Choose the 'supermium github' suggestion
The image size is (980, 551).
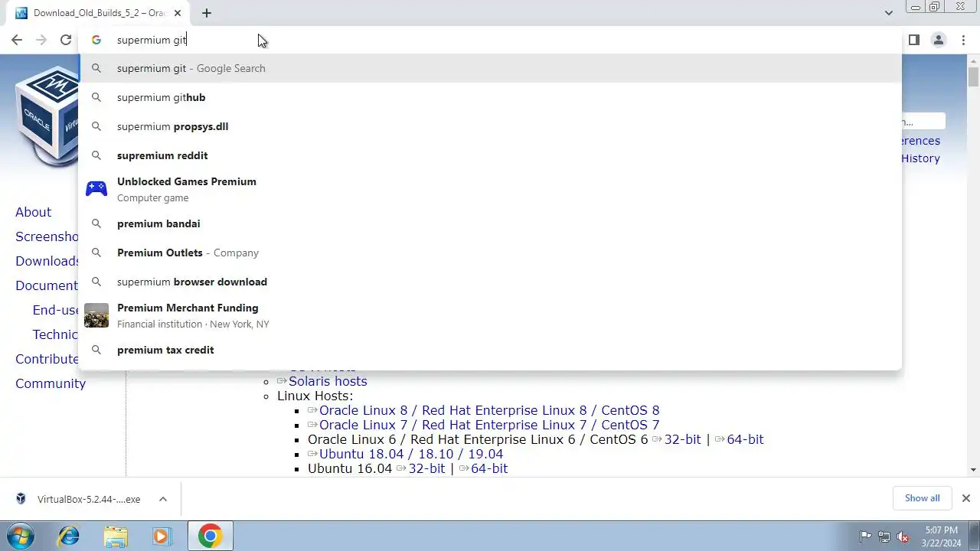[490, 97]
